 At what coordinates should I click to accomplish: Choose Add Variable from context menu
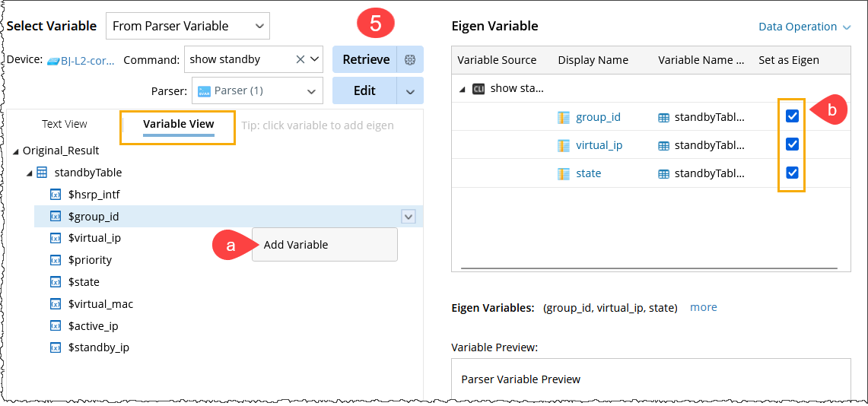pos(296,245)
